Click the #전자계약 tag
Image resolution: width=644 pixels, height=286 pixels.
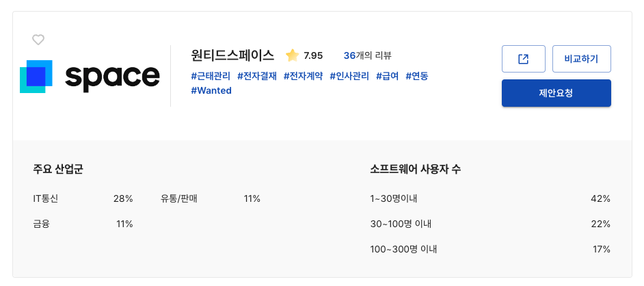[303, 76]
